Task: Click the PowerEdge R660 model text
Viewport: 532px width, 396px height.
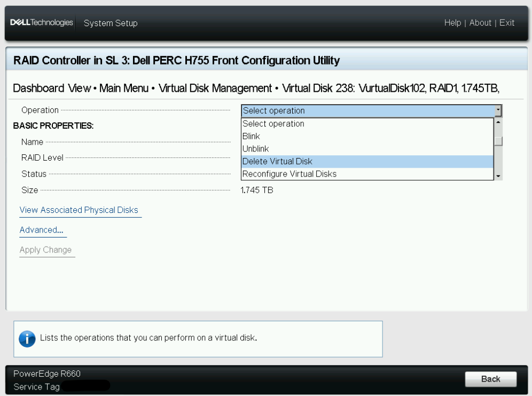Action: coord(47,374)
